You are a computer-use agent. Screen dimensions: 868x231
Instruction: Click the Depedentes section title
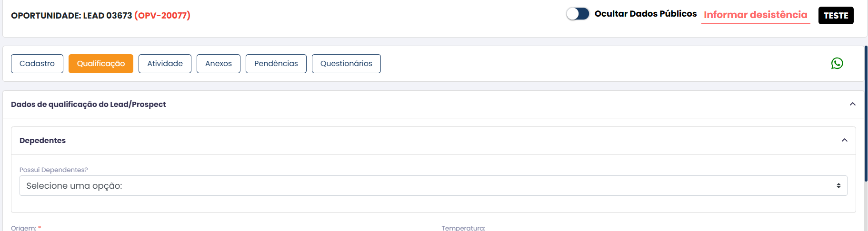pos(43,140)
